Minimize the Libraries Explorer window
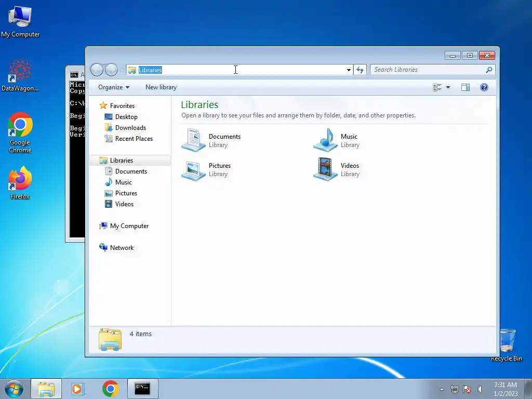This screenshot has height=399, width=532. 453,55
